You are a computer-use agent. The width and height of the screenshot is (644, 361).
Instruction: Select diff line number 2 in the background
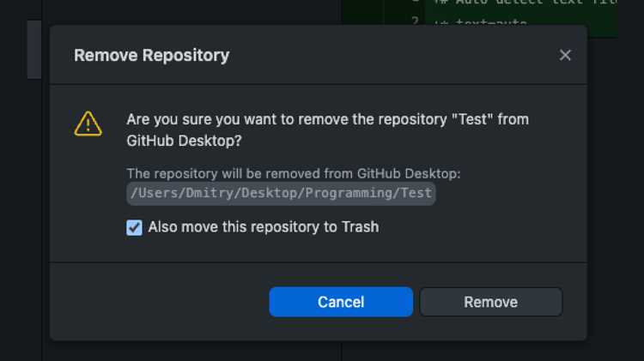tap(416, 21)
